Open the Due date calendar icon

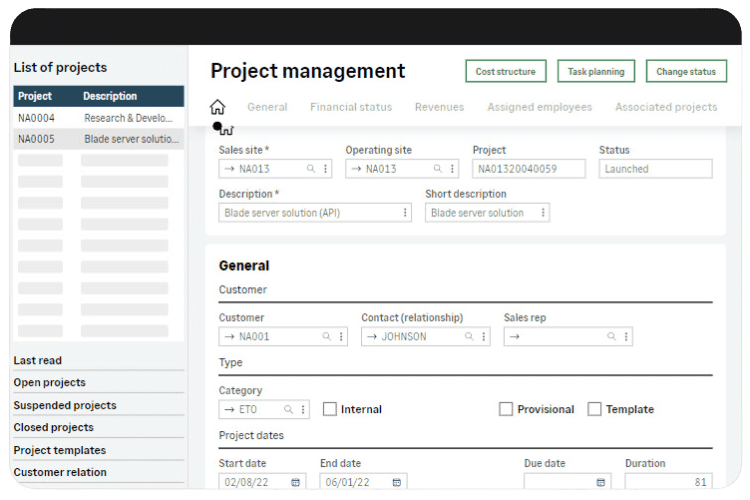coord(600,482)
